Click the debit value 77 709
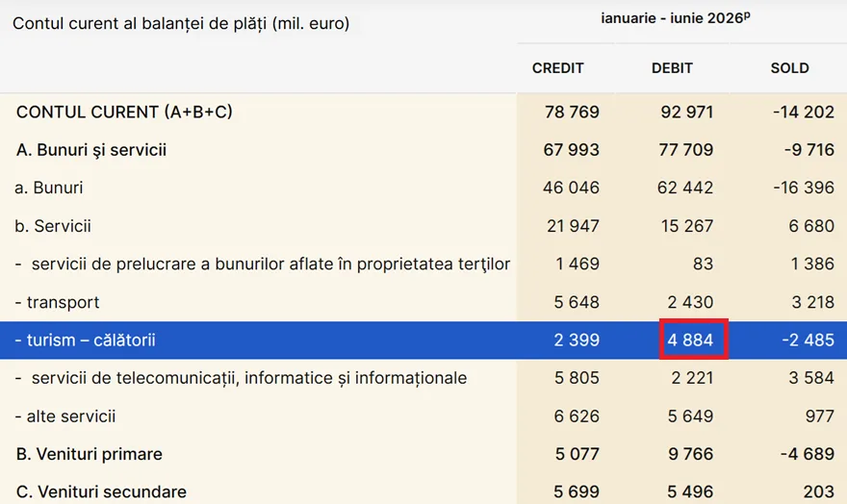847x504 pixels. (685, 149)
